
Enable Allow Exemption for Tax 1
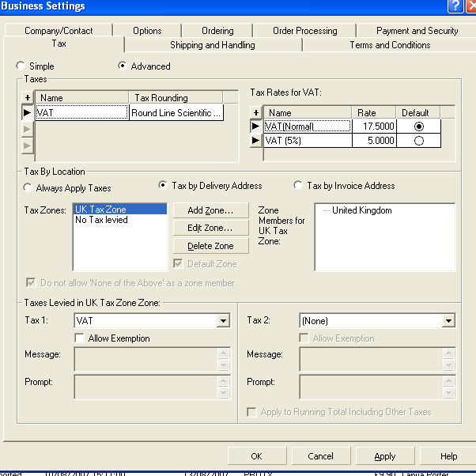pyautogui.click(x=80, y=338)
